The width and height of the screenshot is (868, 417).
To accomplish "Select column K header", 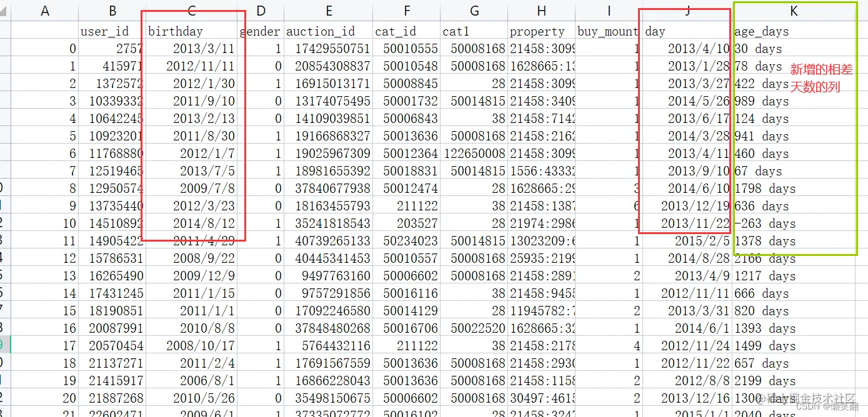I will (794, 11).
